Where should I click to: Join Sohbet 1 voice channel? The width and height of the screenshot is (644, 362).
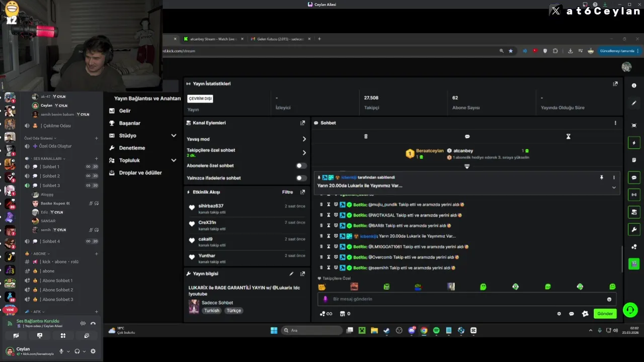[x=50, y=167]
